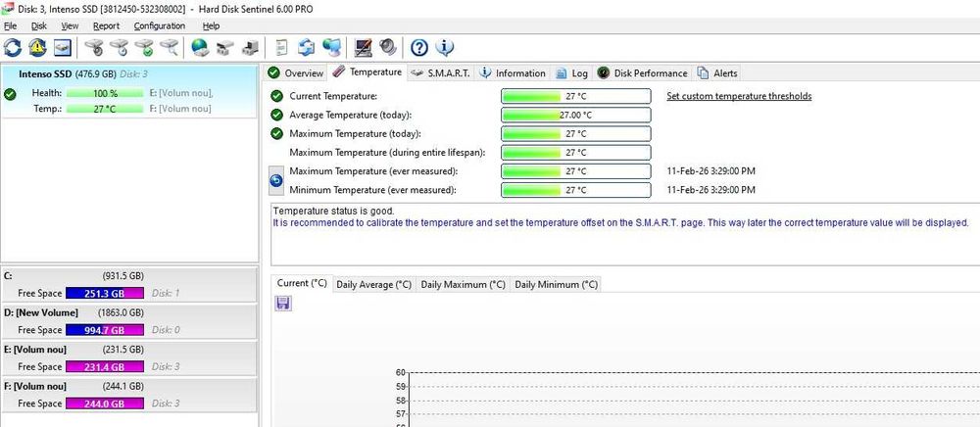Click the Average Temperature 27.00 °C bar
980x427 pixels.
(x=575, y=115)
